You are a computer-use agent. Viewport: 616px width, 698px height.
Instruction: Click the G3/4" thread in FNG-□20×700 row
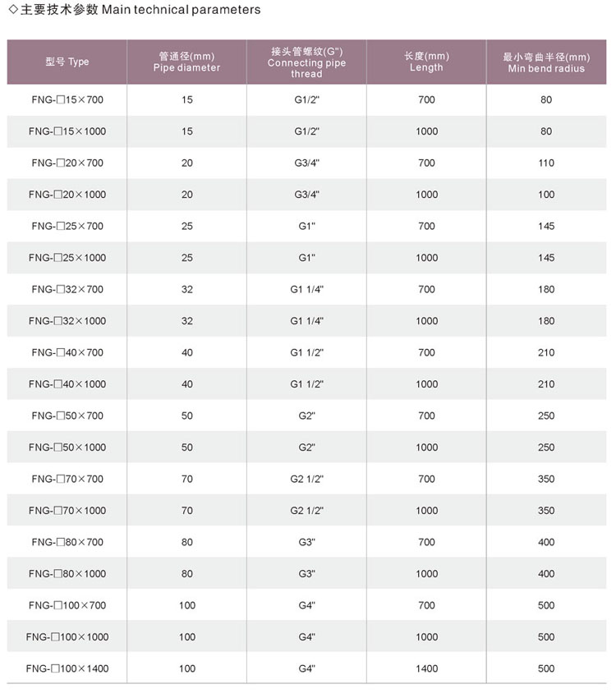tap(307, 163)
